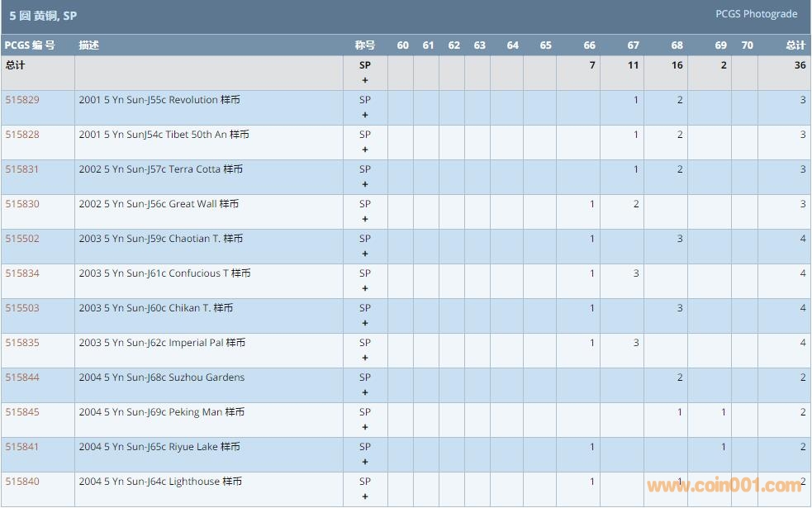Click the PCGS 编号 column header

tap(30, 45)
